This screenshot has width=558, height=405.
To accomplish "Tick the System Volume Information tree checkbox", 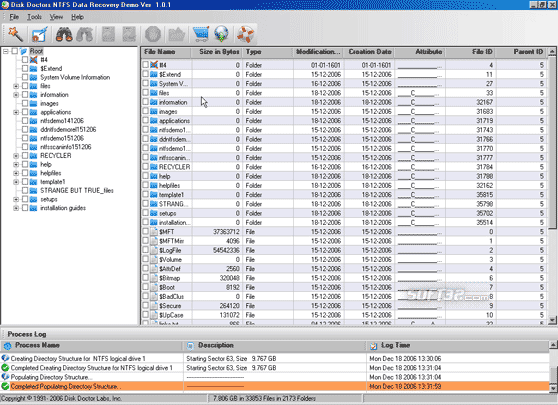I will 25,77.
